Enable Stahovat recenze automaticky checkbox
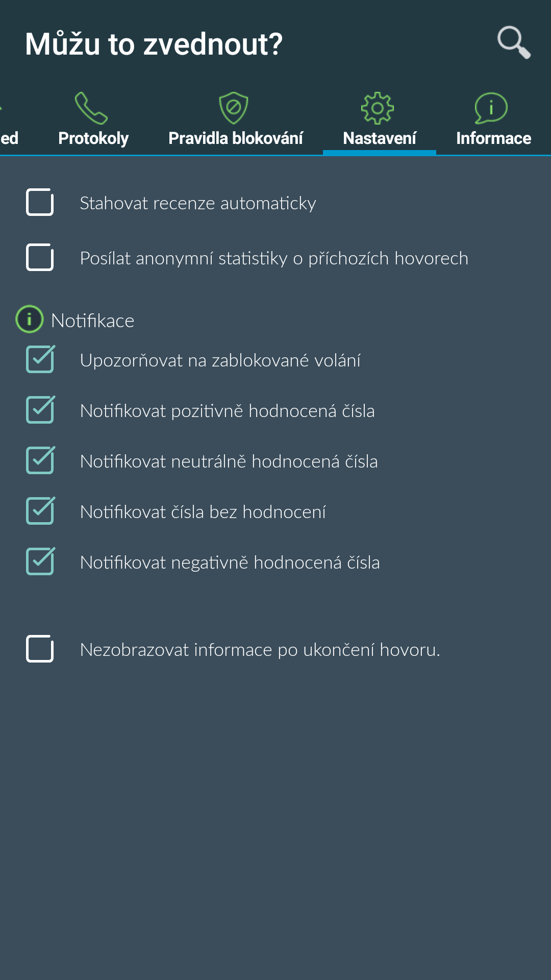The height and width of the screenshot is (980, 551). pyautogui.click(x=40, y=202)
